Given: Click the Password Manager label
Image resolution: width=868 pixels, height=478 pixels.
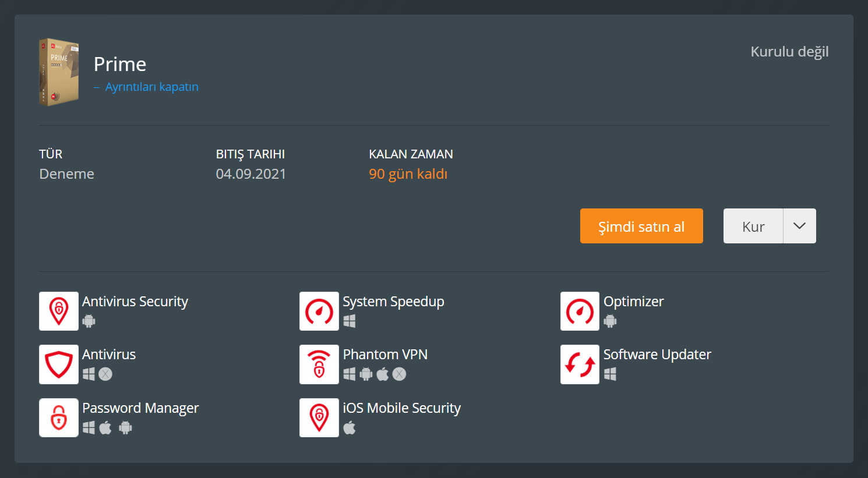Looking at the screenshot, I should click(140, 408).
